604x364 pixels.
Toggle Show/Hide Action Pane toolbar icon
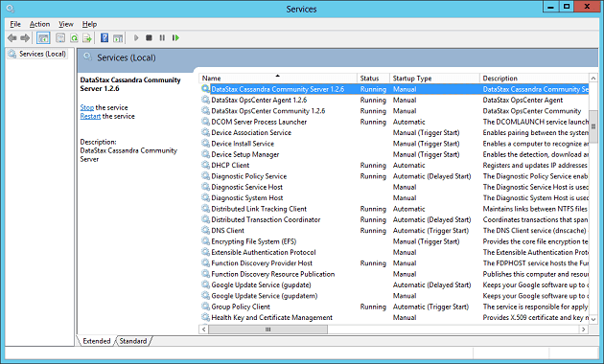pyautogui.click(x=118, y=37)
